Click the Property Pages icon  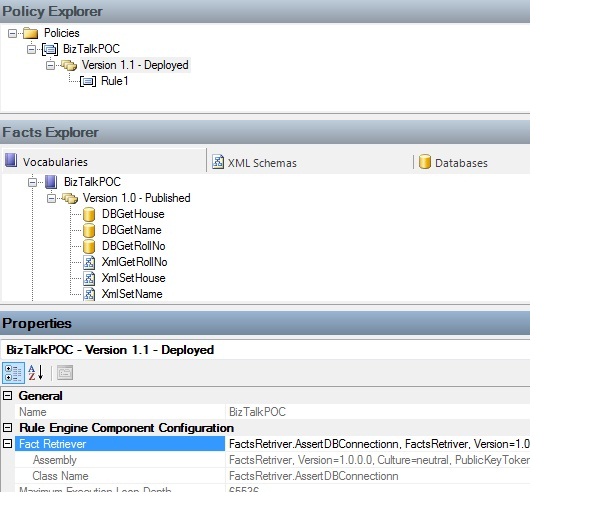tap(65, 373)
